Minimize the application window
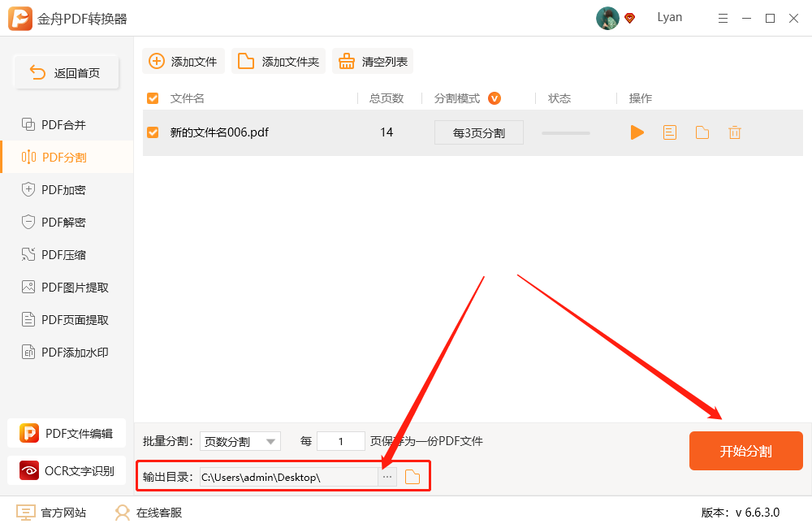Screen dimensions: 812x528 [746, 19]
